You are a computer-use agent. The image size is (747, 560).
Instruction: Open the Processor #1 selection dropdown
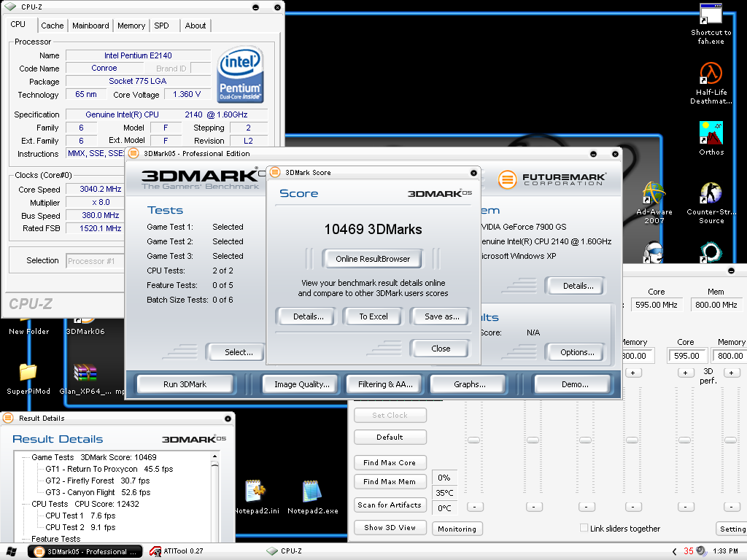click(94, 261)
